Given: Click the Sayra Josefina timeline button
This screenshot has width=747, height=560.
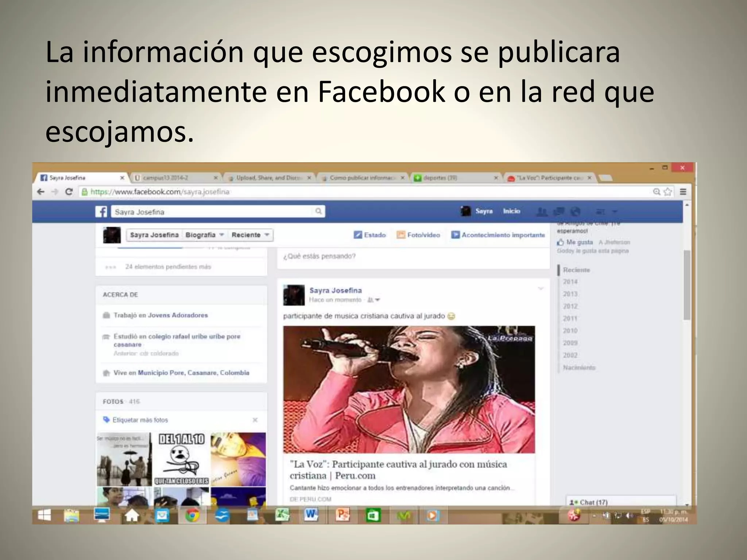Looking at the screenshot, I should coord(154,235).
